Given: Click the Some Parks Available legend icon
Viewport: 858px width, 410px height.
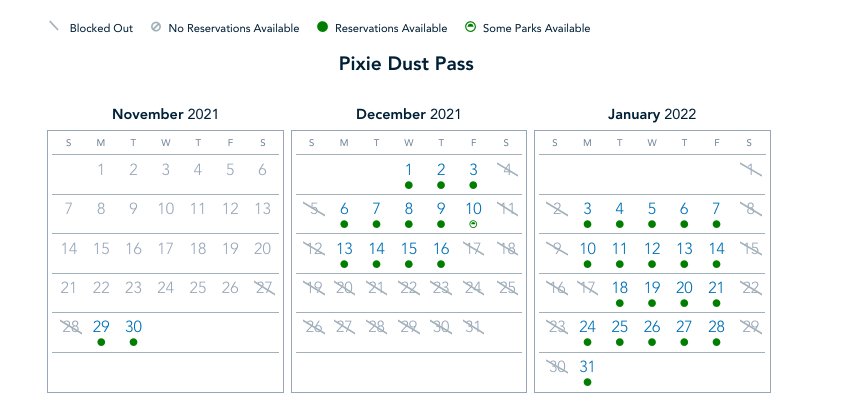Looking at the screenshot, I should 470,28.
